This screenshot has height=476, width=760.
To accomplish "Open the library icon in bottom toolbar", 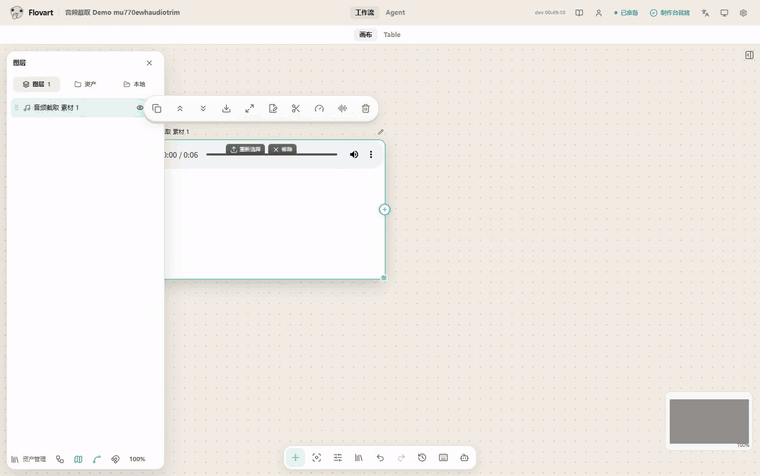I will pyautogui.click(x=359, y=458).
